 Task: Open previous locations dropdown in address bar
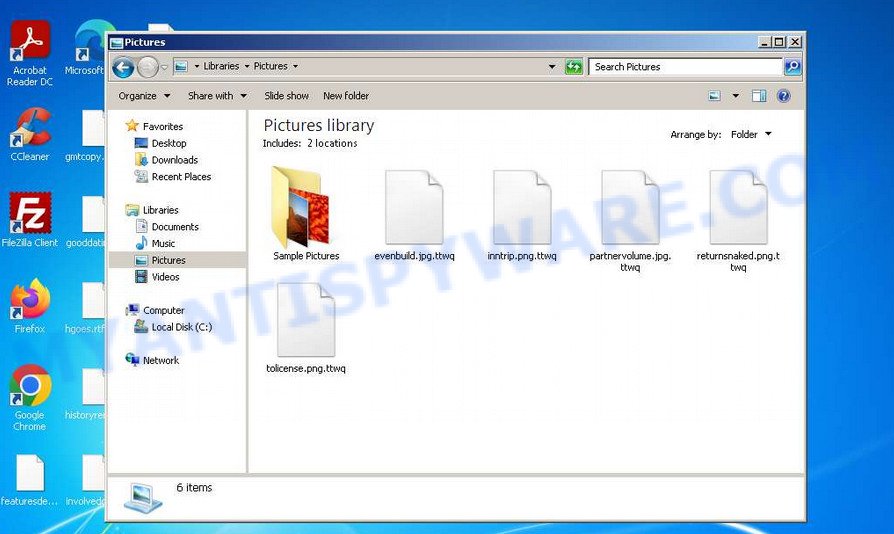click(552, 67)
